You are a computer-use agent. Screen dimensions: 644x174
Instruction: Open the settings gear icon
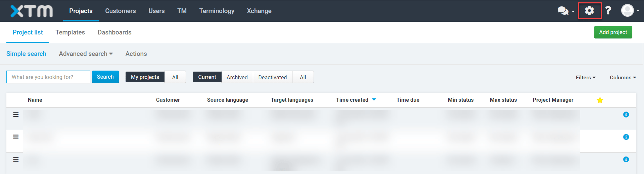589,11
